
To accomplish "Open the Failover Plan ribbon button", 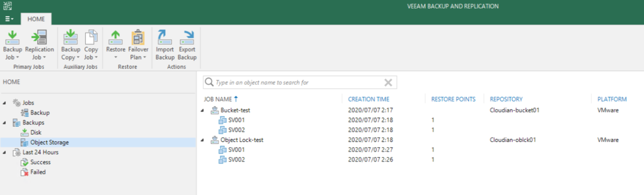I will click(x=138, y=45).
